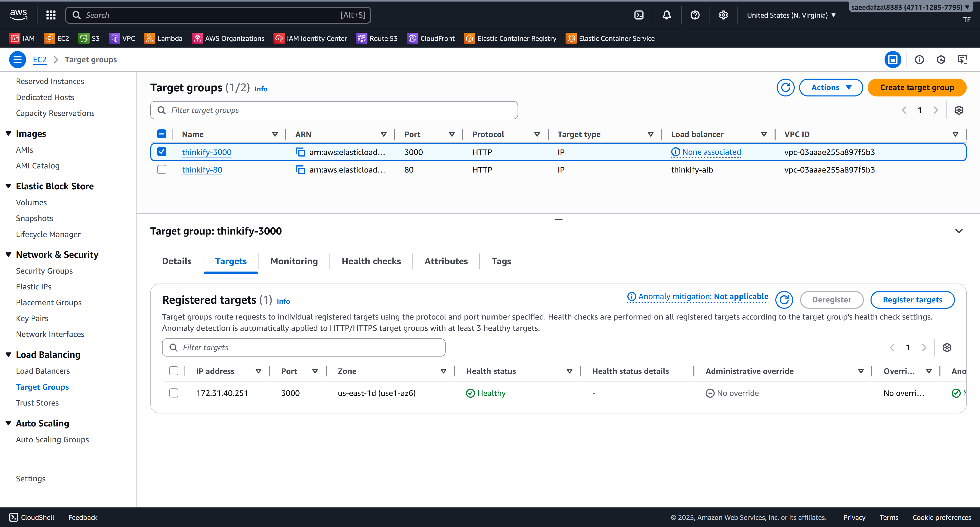Open target groups table preferences gear

coord(959,110)
